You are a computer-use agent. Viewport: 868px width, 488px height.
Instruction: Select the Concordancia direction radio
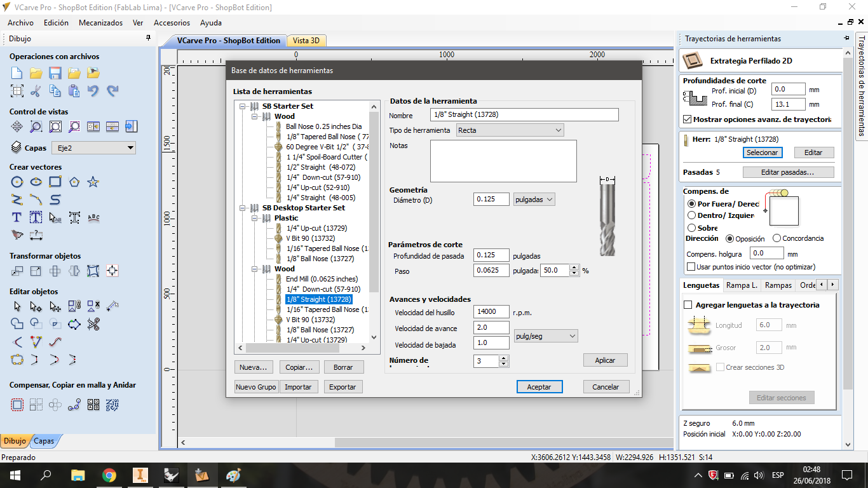776,238
